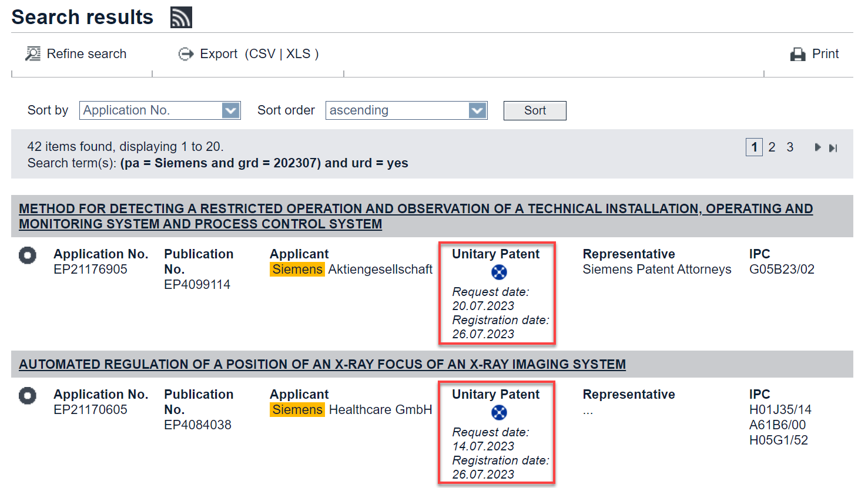Click the Print icon
This screenshot has height=488, width=868.
797,53
